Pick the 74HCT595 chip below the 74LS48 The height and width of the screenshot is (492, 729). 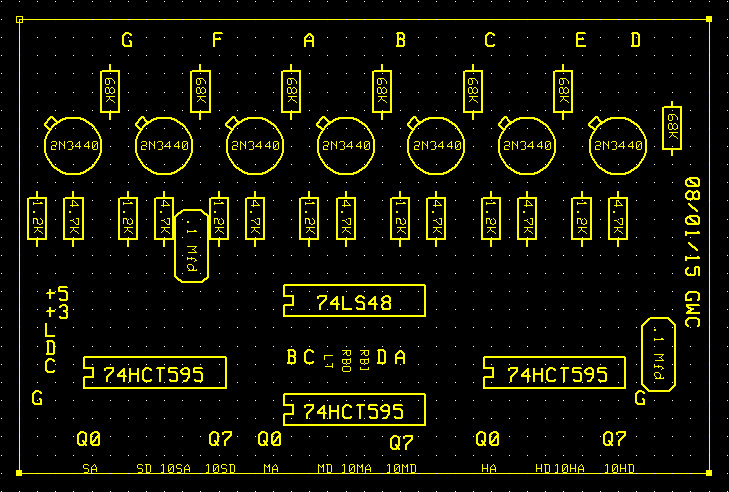(354, 410)
